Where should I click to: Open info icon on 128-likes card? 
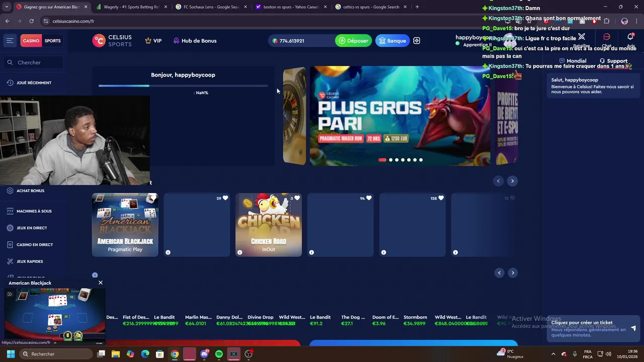click(x=383, y=252)
